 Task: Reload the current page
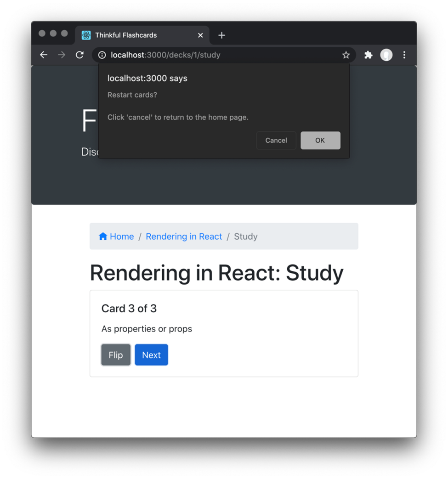click(79, 55)
